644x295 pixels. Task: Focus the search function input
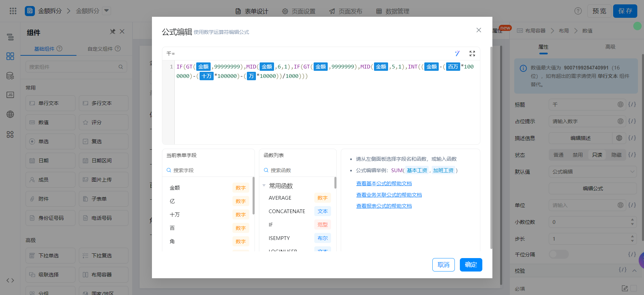click(x=298, y=170)
